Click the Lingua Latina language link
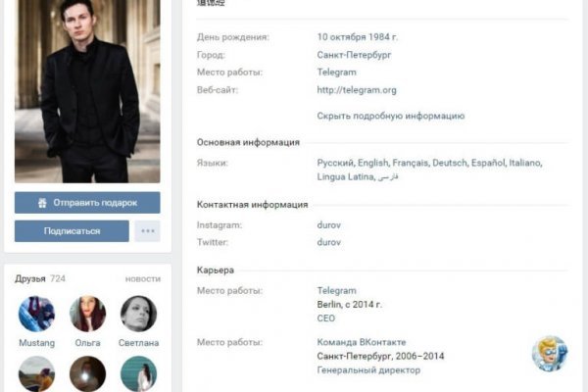The width and height of the screenshot is (588, 392). point(345,177)
